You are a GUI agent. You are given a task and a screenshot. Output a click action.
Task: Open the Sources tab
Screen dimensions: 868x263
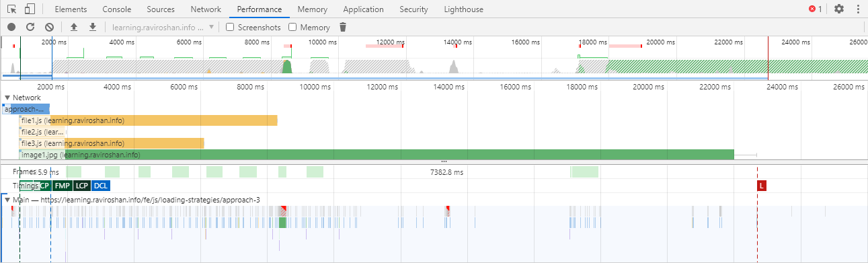160,9
